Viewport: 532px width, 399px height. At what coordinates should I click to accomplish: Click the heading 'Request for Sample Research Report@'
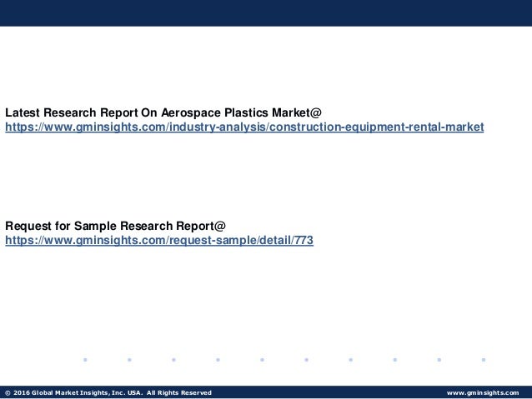coord(115,226)
